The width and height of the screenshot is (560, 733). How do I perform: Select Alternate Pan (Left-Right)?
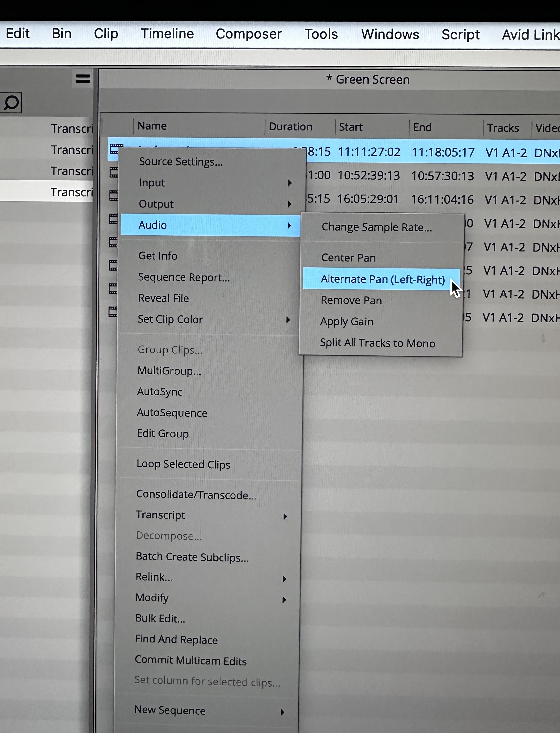[382, 279]
